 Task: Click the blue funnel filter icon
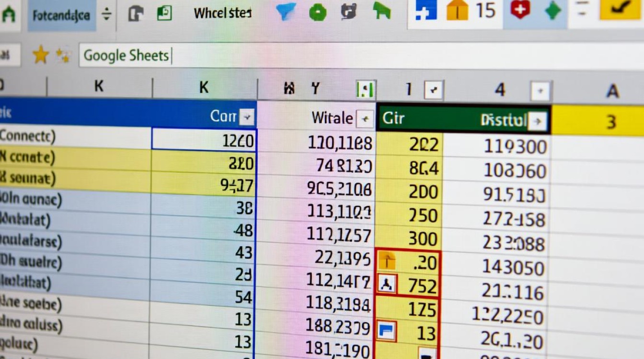pos(286,12)
